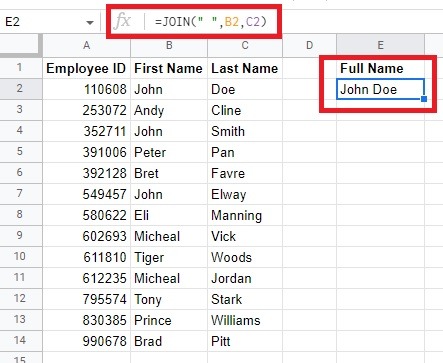Click first name cell Eli

169,215
